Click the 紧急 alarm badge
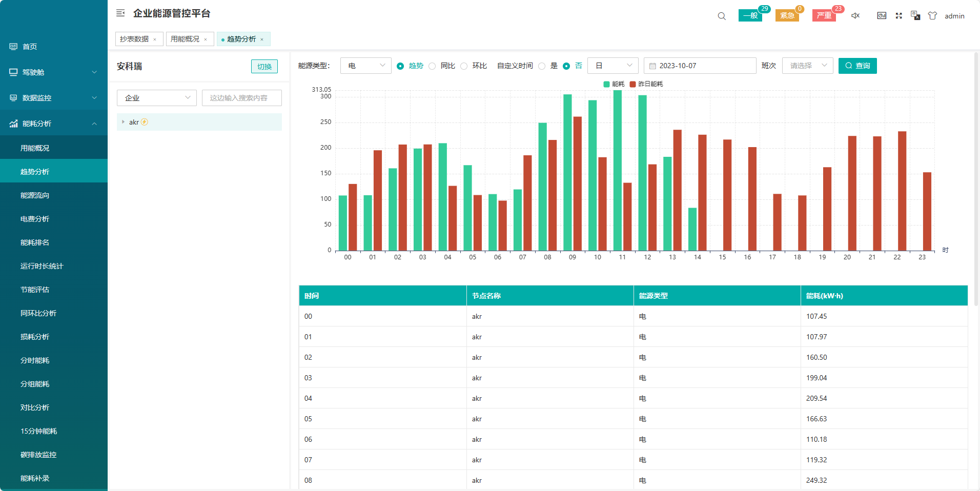This screenshot has height=491, width=980. click(x=787, y=16)
